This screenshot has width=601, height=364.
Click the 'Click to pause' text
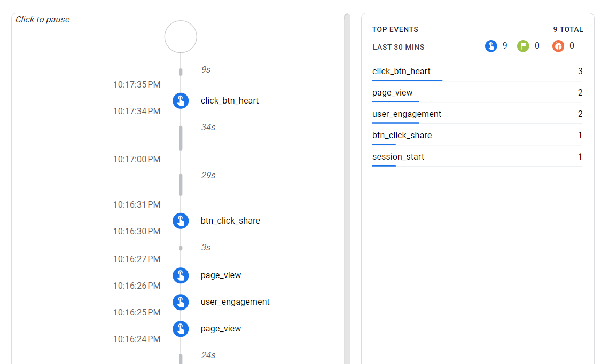(43, 20)
